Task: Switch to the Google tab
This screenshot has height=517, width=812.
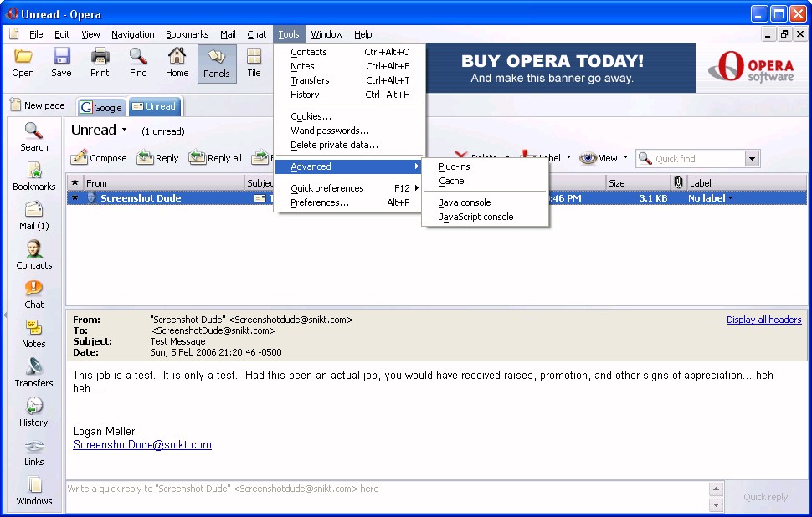Action: point(101,107)
